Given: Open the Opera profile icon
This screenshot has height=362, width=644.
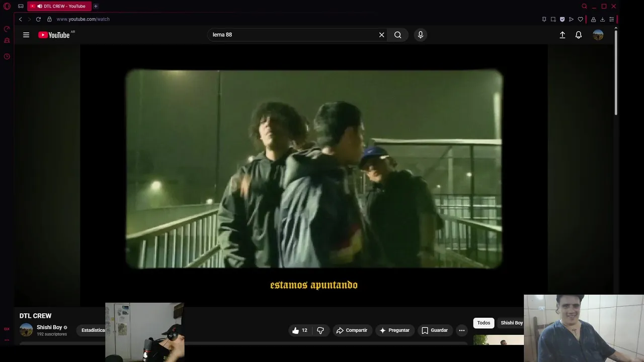Looking at the screenshot, I should (593, 19).
